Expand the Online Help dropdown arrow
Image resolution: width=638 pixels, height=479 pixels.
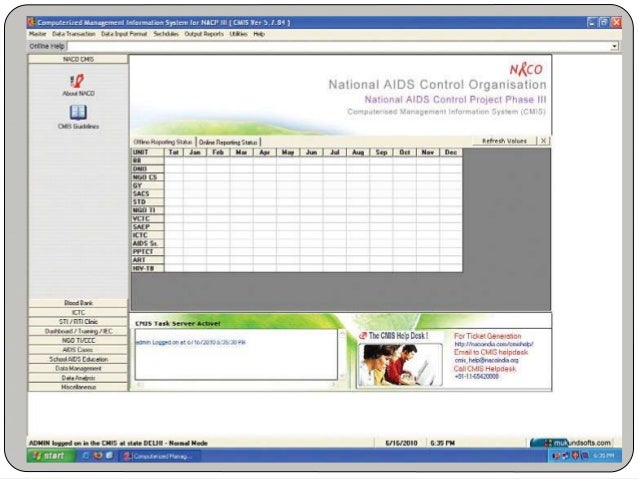coord(614,46)
